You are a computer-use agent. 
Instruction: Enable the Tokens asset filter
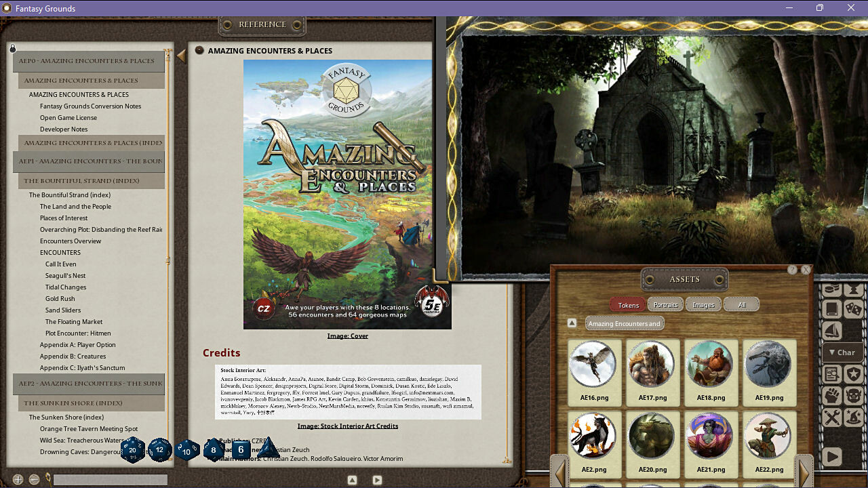627,304
